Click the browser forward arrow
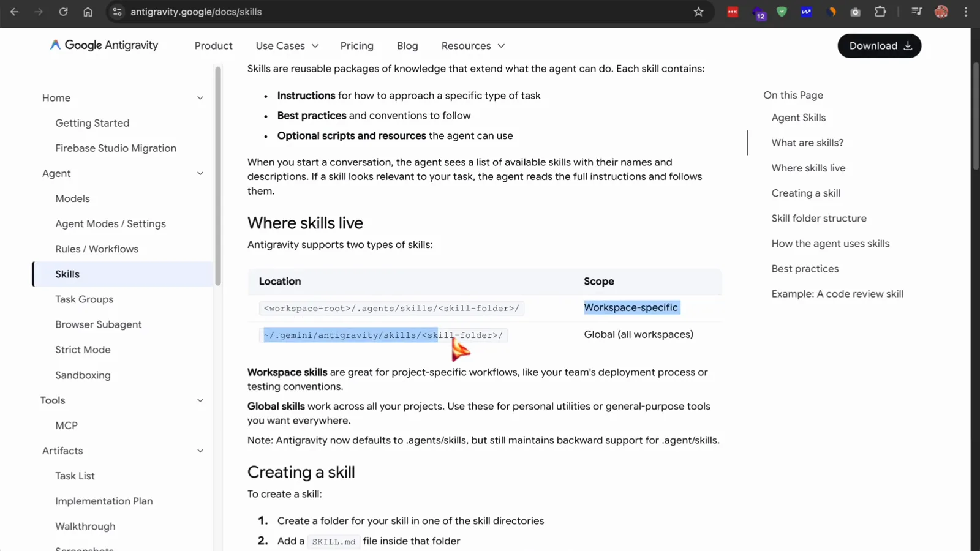 point(39,12)
